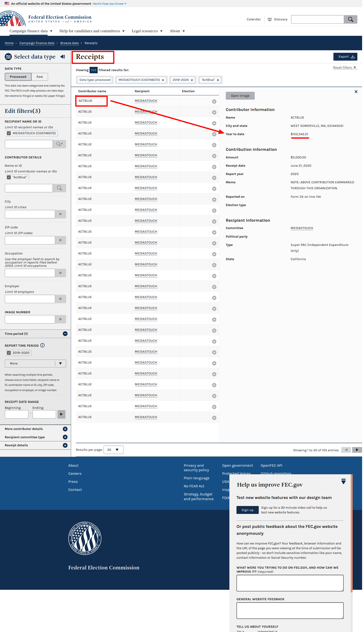Click the City filter input
This screenshot has height=632, width=364.
click(30, 214)
